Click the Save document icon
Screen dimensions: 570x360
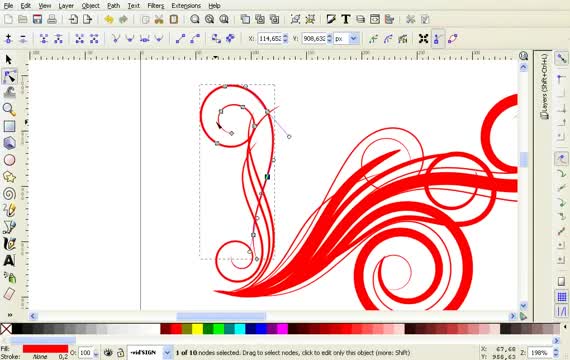tap(37, 19)
